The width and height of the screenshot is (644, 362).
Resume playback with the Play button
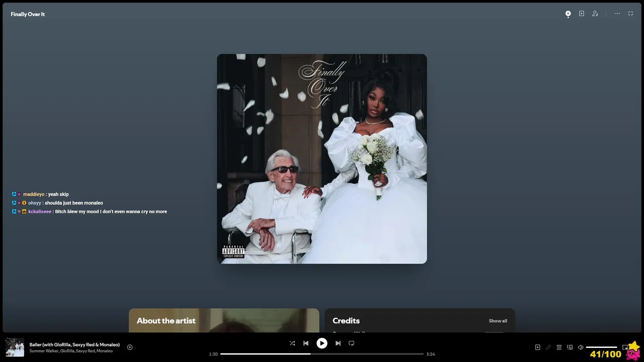322,343
